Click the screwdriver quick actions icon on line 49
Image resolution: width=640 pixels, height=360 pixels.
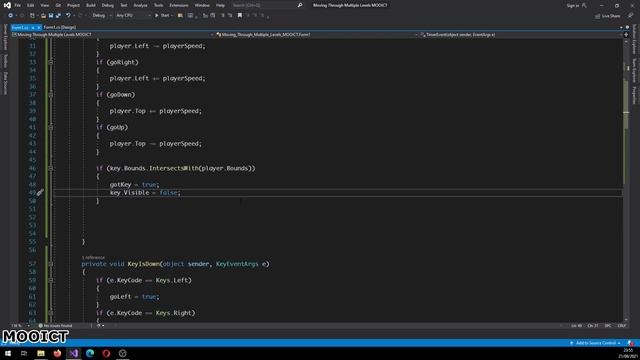click(x=40, y=193)
